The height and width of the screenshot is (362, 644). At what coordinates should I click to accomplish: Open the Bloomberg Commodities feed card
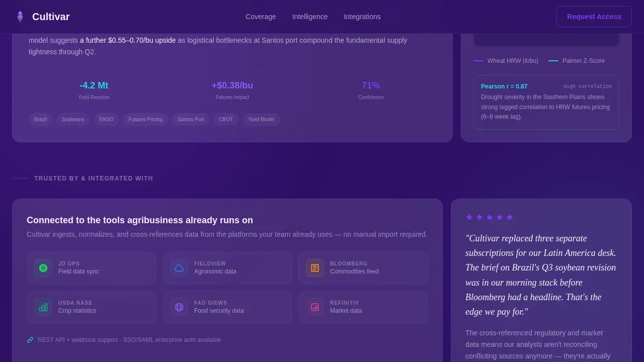tap(363, 268)
